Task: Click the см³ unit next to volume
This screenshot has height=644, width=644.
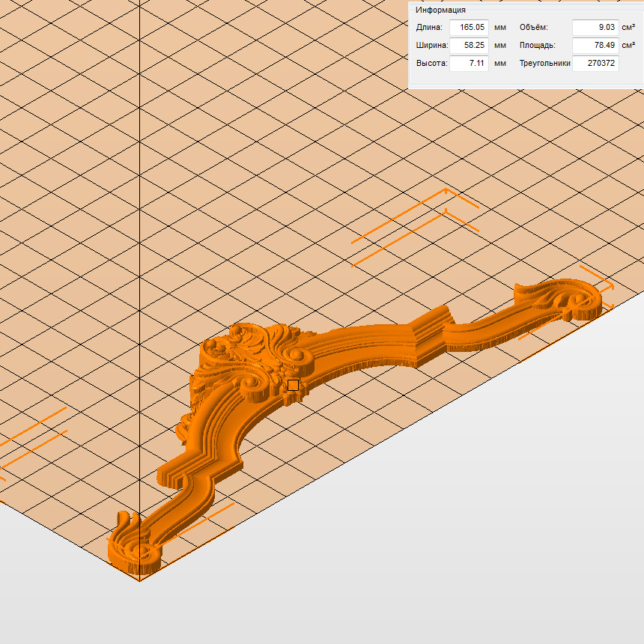Action: pos(628,28)
